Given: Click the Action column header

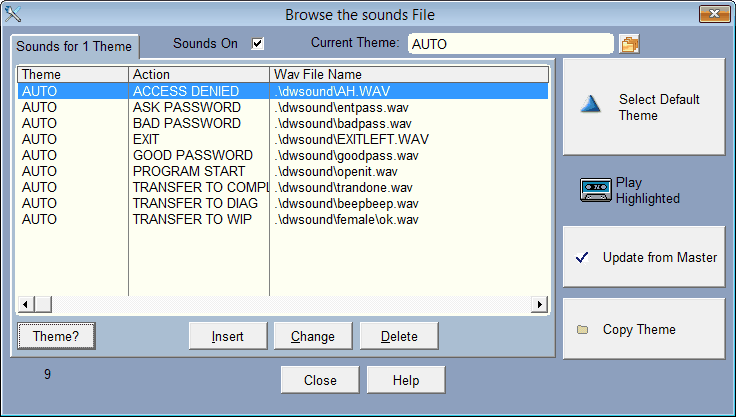Looking at the screenshot, I should (199, 74).
